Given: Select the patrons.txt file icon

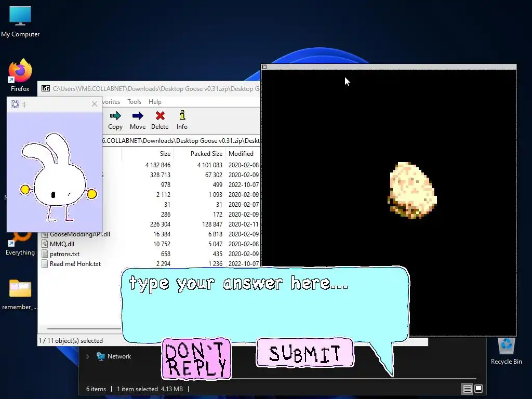Looking at the screenshot, I should point(45,254).
